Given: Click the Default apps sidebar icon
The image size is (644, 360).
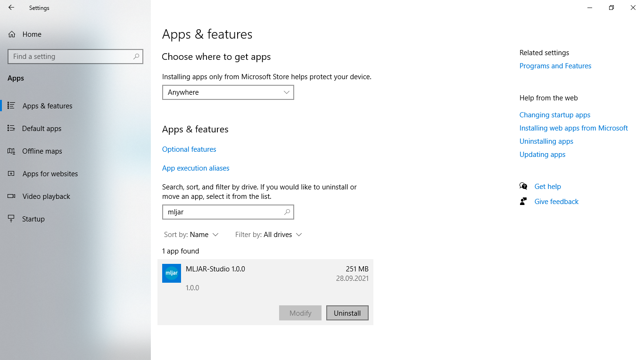Looking at the screenshot, I should point(11,128).
